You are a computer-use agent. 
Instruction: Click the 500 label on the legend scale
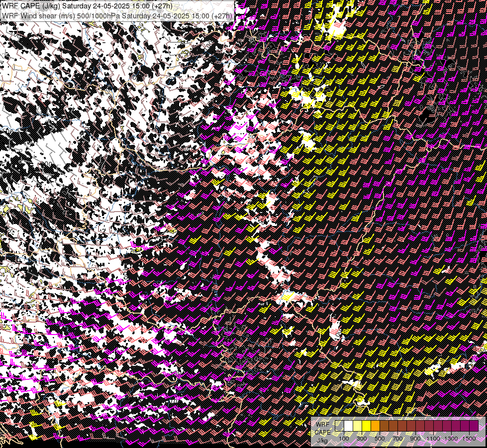(380, 439)
